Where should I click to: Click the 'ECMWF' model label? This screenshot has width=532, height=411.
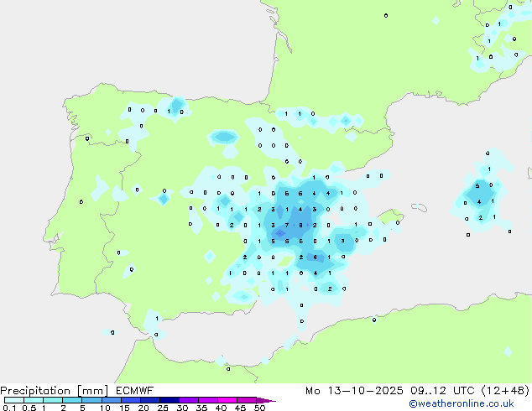coord(135,391)
